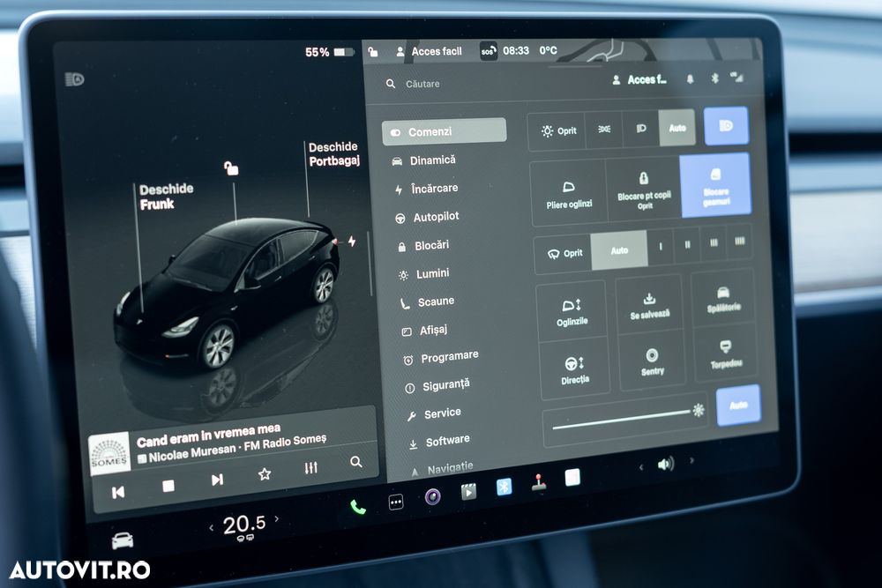The height and width of the screenshot is (588, 882).
Task: Toggle Sentry mode
Action: point(652,361)
